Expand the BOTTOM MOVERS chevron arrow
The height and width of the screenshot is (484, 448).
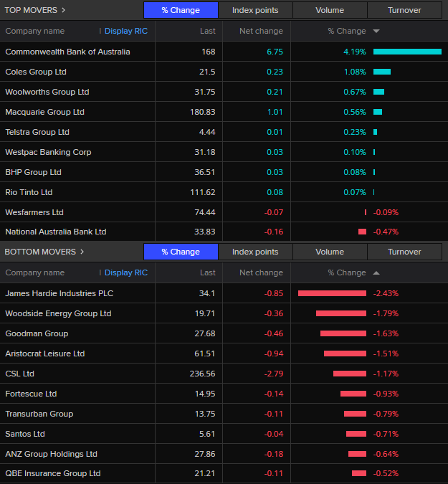(x=82, y=252)
